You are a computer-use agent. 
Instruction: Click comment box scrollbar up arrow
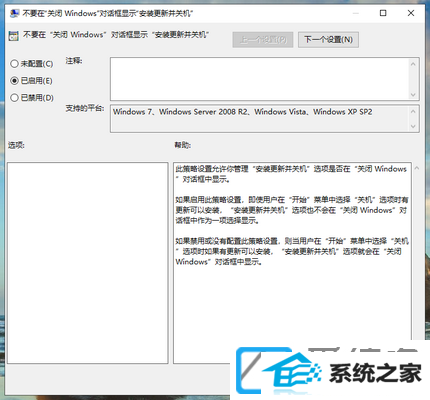413,64
